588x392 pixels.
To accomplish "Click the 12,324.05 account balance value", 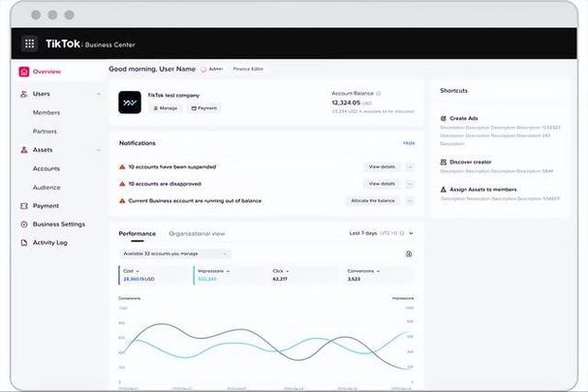I will 346,103.
